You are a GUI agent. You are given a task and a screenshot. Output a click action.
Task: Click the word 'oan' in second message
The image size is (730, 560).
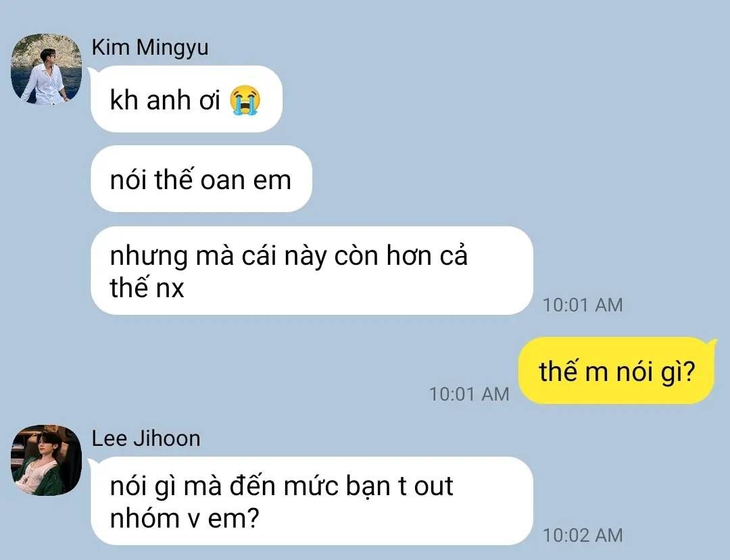click(222, 181)
